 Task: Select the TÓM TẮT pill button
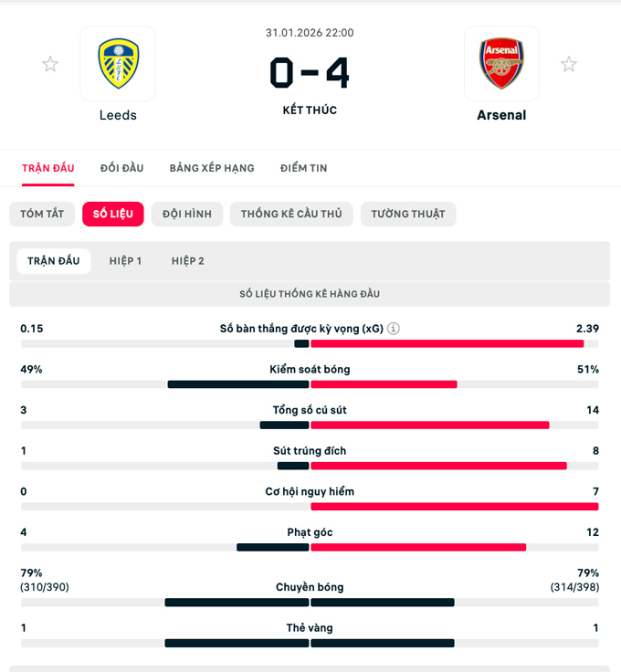click(42, 214)
